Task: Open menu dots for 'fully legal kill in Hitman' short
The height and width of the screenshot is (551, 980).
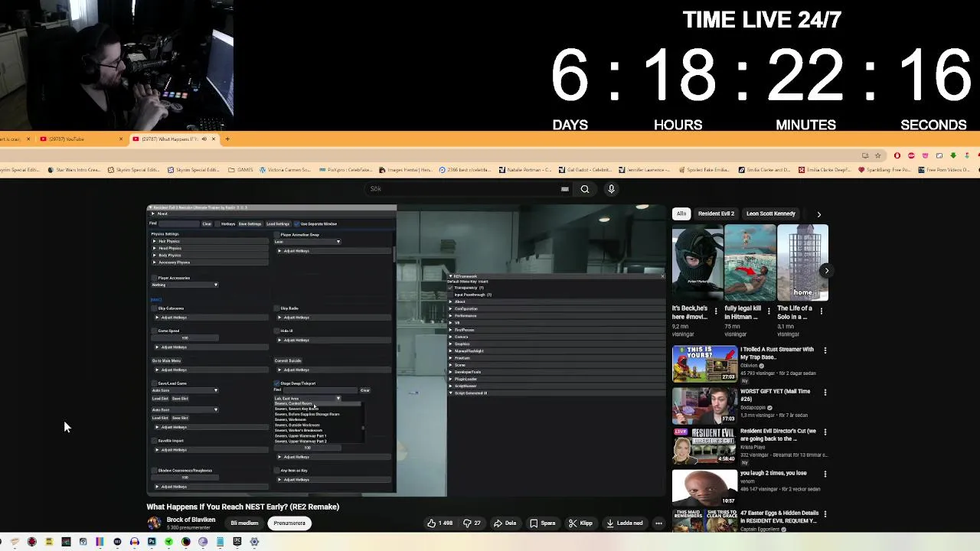Action: (x=769, y=311)
